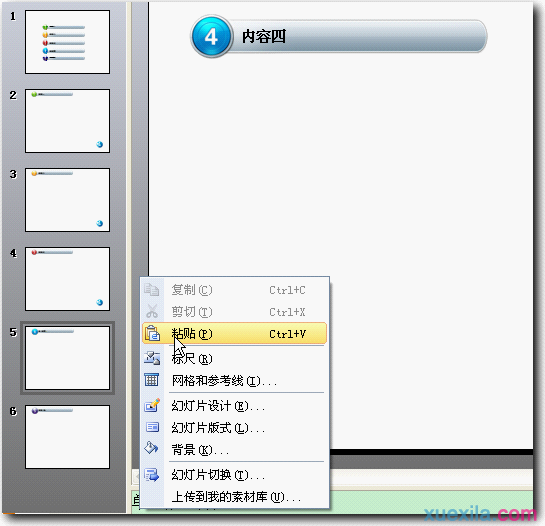The image size is (545, 526).
Task: Click the Ruler icon in context menu
Action: point(152,358)
